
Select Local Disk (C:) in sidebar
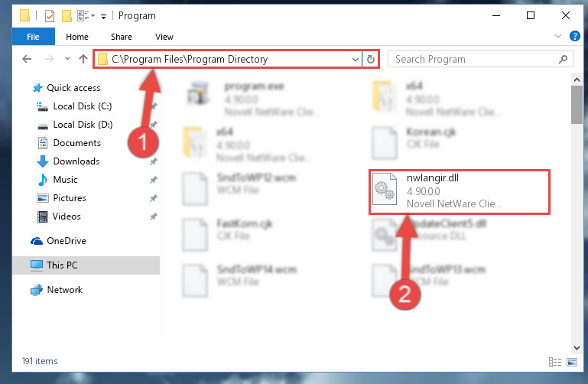pos(83,106)
